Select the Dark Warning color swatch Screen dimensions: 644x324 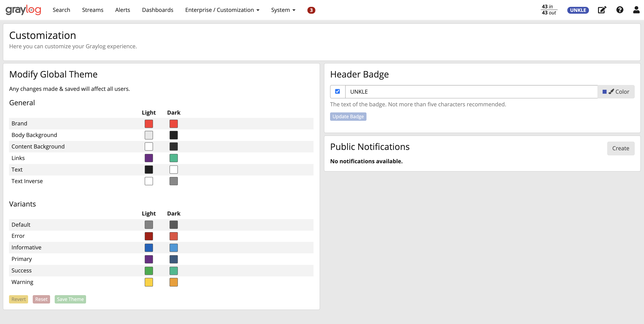174,282
